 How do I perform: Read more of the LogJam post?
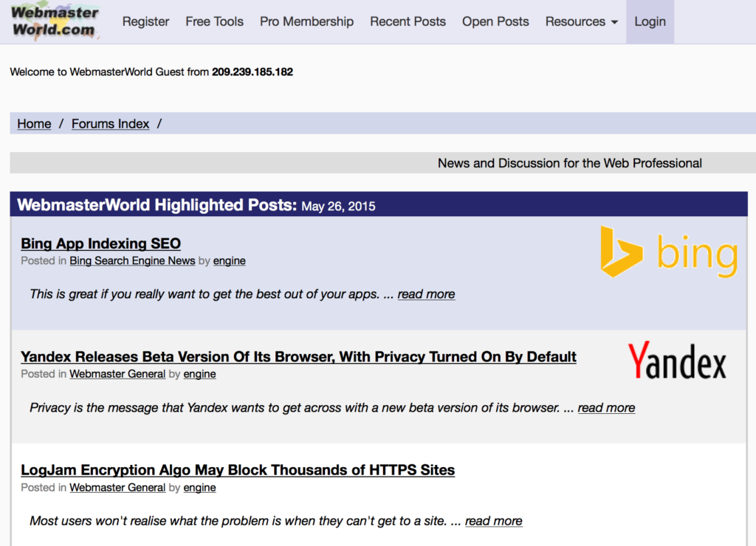tap(494, 521)
